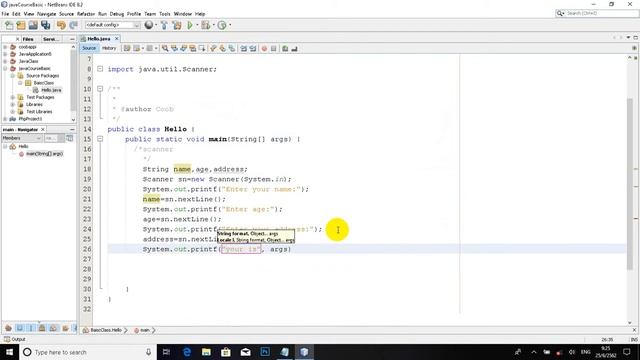
Task: Click the main breadcrumb item
Action: click(145, 330)
